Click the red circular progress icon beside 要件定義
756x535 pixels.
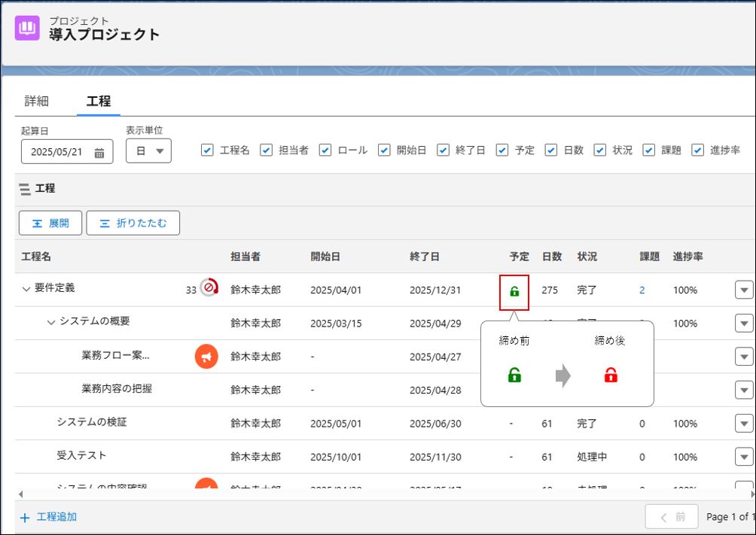[x=209, y=288]
